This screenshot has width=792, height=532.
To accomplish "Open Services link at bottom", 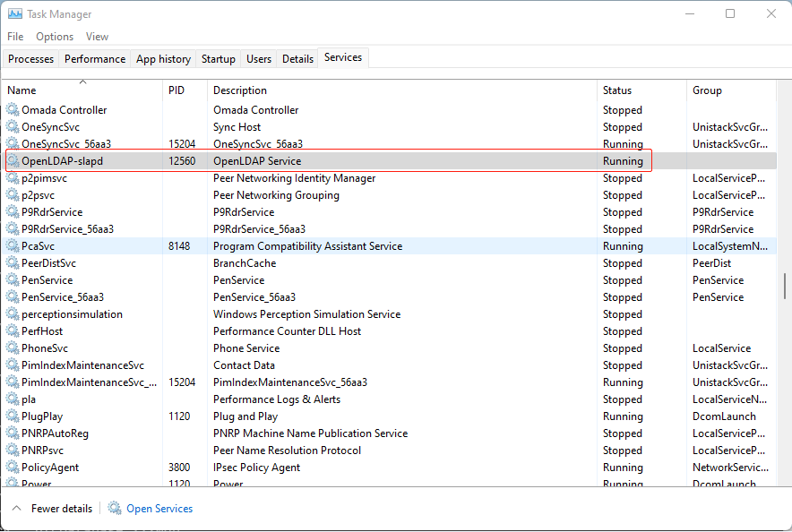I will [159, 509].
